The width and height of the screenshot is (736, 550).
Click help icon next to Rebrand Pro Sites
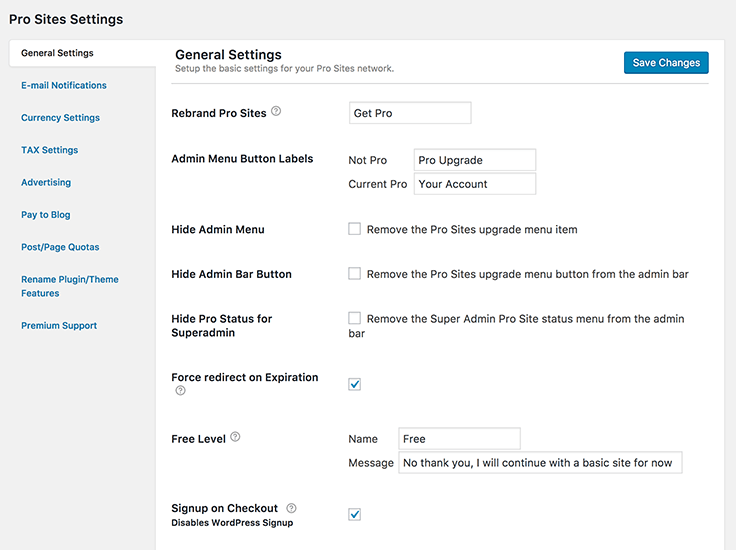[276, 112]
